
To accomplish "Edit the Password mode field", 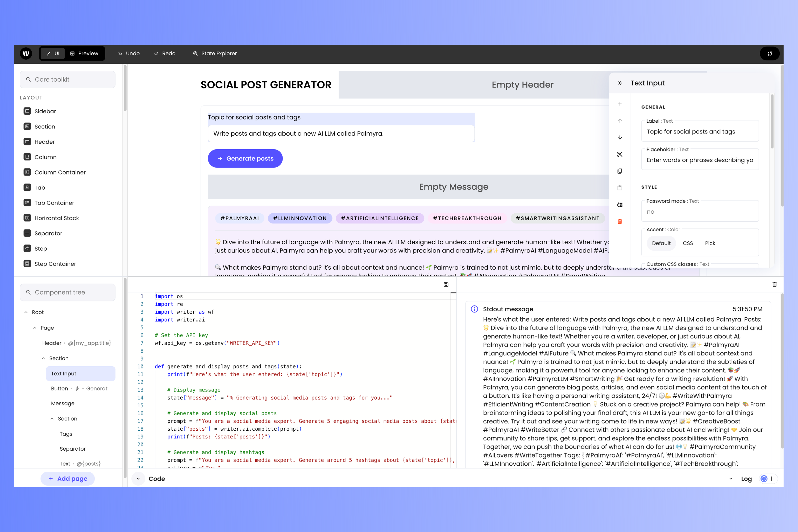I will [x=700, y=212].
